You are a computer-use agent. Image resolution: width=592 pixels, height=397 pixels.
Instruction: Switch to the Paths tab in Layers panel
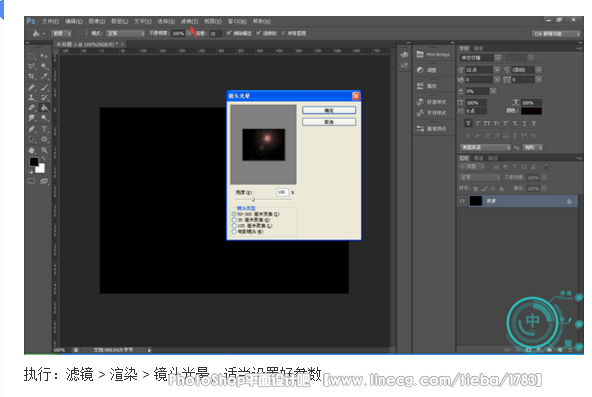tap(493, 158)
